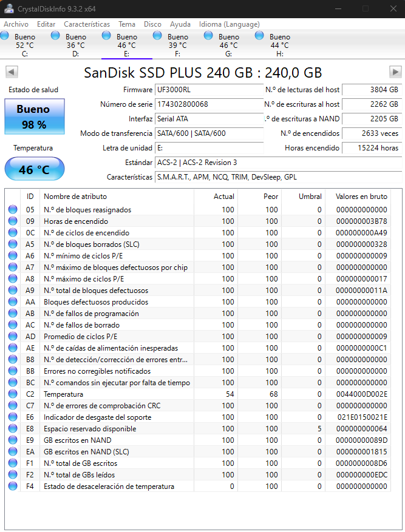Click the Bueno 98 % health status button
This screenshot has width=405, height=532.
[x=34, y=116]
